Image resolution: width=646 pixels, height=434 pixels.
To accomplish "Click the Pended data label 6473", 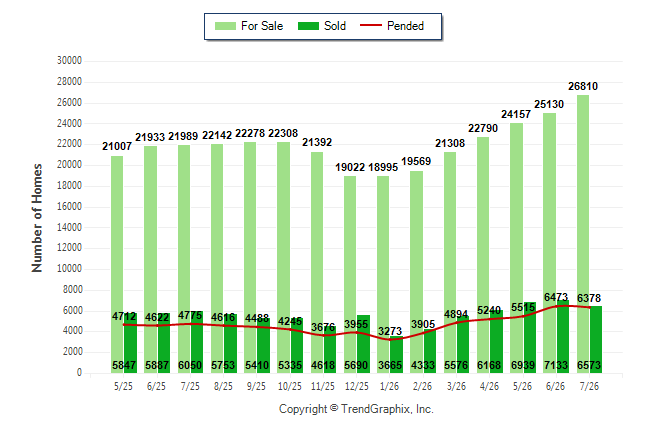I will (x=556, y=297).
